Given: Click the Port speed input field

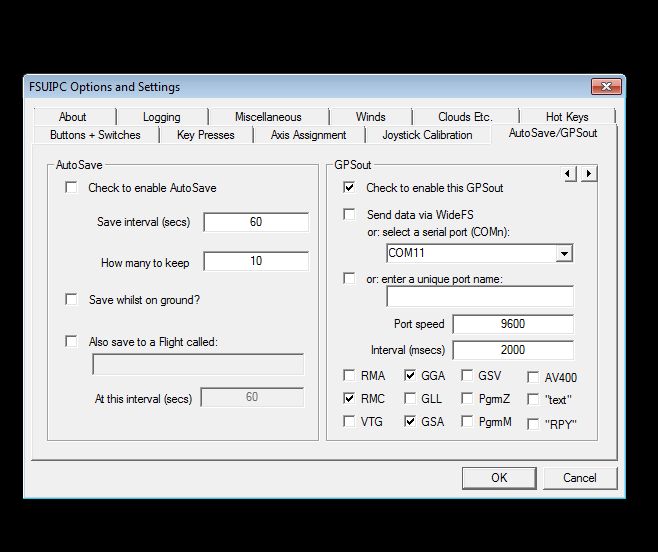Looking at the screenshot, I should coord(513,324).
